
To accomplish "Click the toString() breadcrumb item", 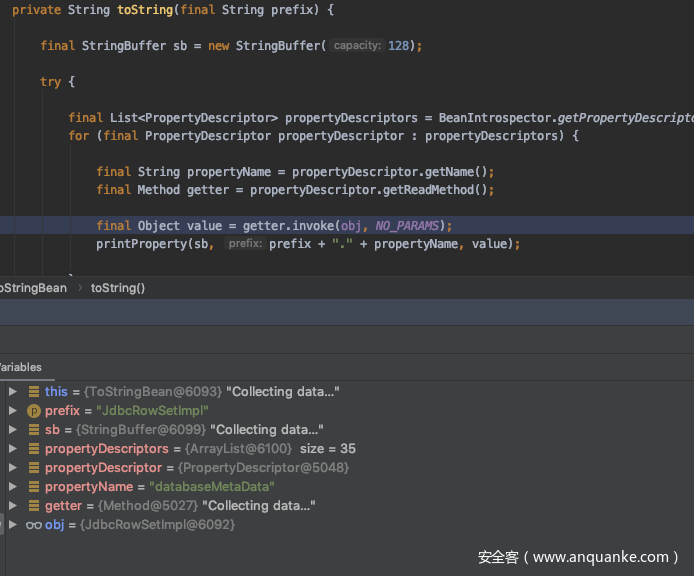I will point(118,288).
